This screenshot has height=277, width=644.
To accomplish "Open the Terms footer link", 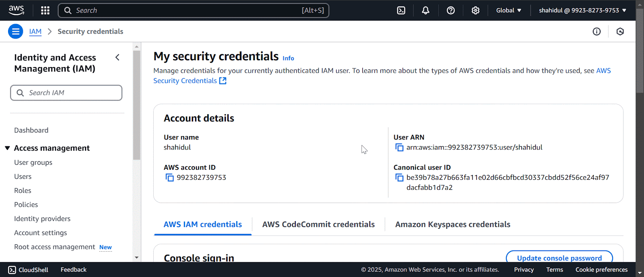I will pos(555,270).
